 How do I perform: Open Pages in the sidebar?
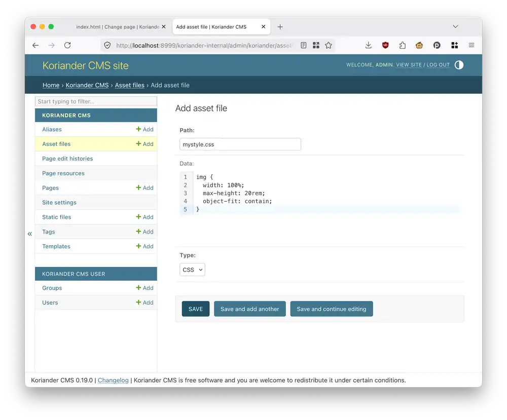coord(50,187)
